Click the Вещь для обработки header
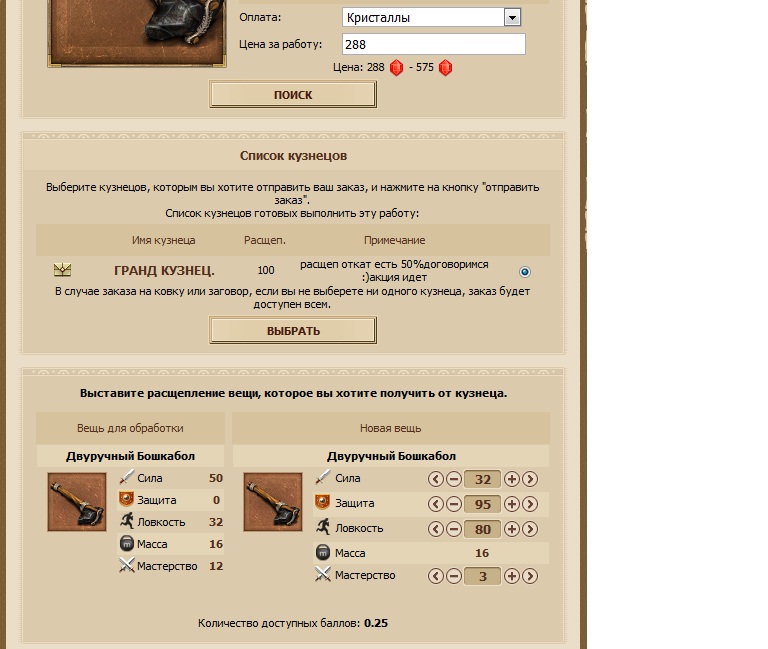This screenshot has width=768, height=649. [130, 428]
